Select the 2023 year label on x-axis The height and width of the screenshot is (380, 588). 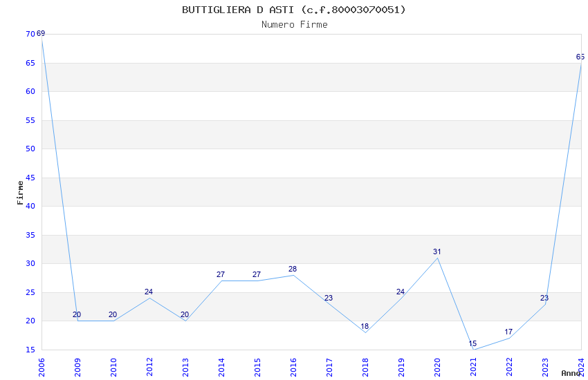pyautogui.click(x=545, y=367)
